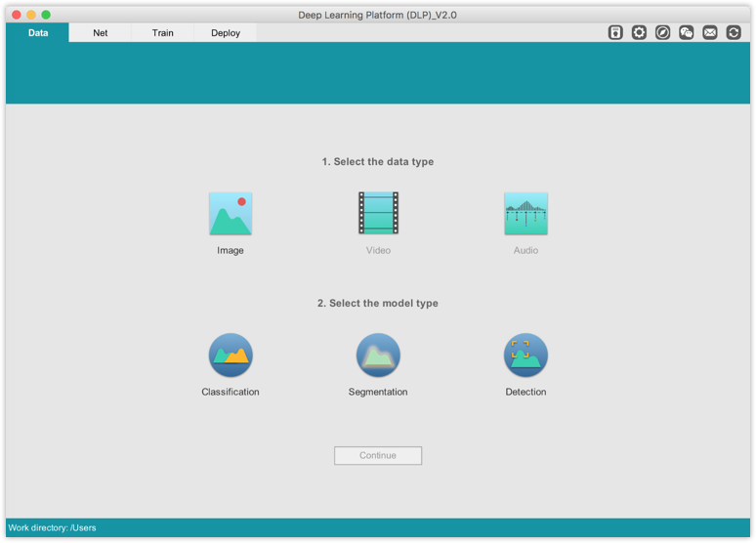Click the mail envelope icon

coord(710,32)
